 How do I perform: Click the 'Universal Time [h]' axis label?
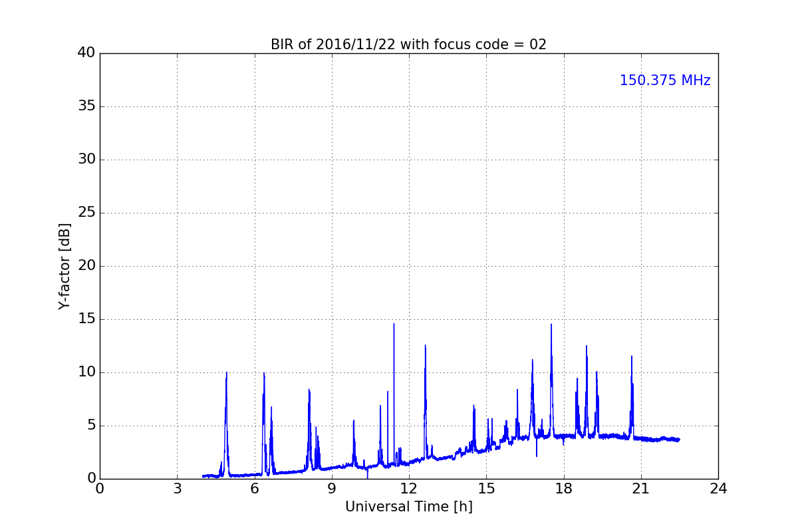click(x=409, y=507)
